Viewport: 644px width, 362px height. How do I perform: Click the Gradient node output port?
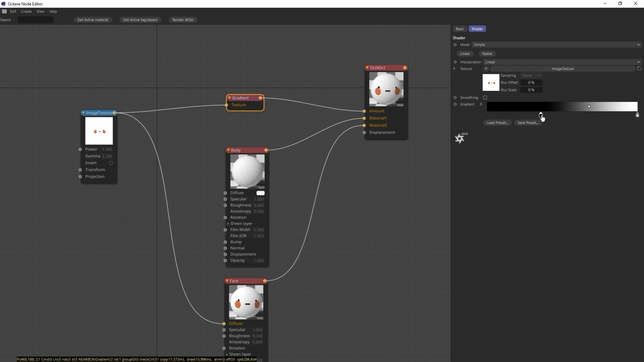click(260, 98)
